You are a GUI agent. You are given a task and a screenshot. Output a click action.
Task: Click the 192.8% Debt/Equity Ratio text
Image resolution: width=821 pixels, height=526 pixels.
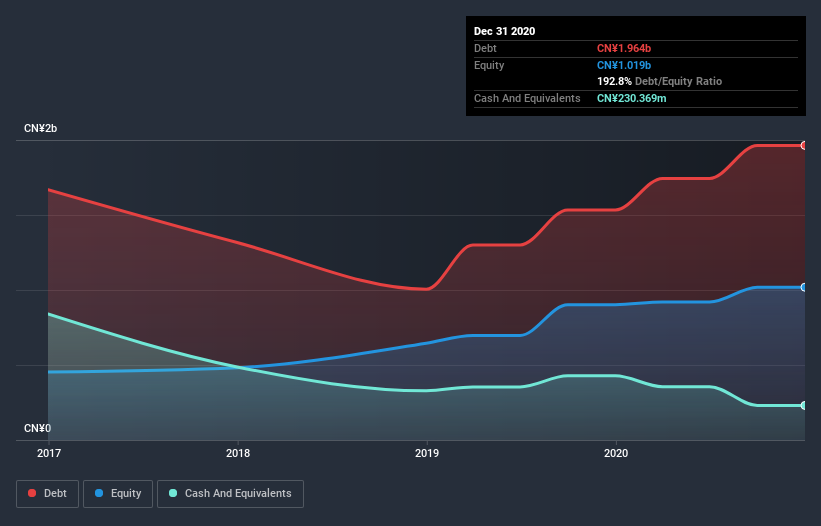pos(659,81)
